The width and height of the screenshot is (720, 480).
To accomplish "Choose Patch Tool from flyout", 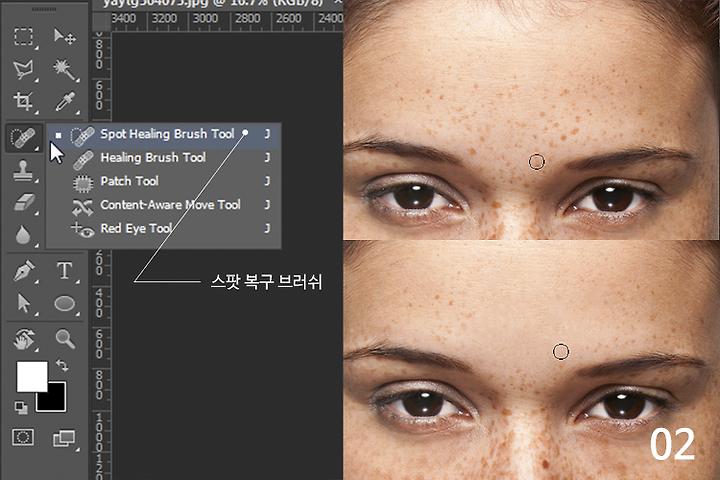I will 129,181.
